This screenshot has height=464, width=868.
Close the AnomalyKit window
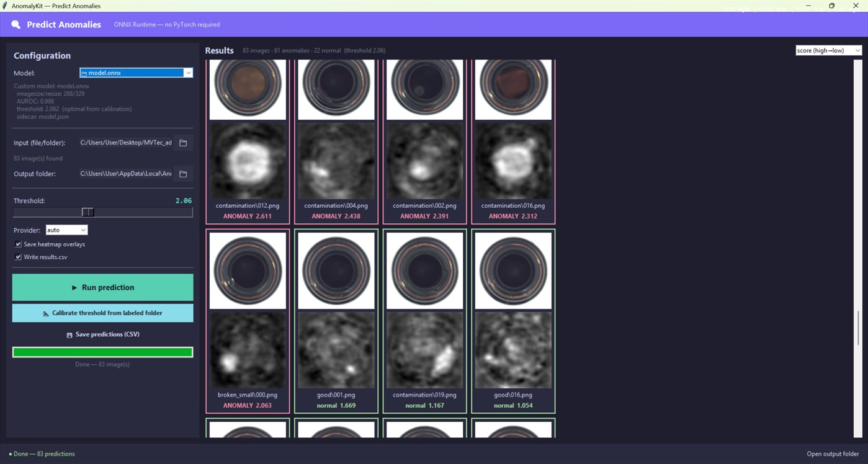[856, 6]
